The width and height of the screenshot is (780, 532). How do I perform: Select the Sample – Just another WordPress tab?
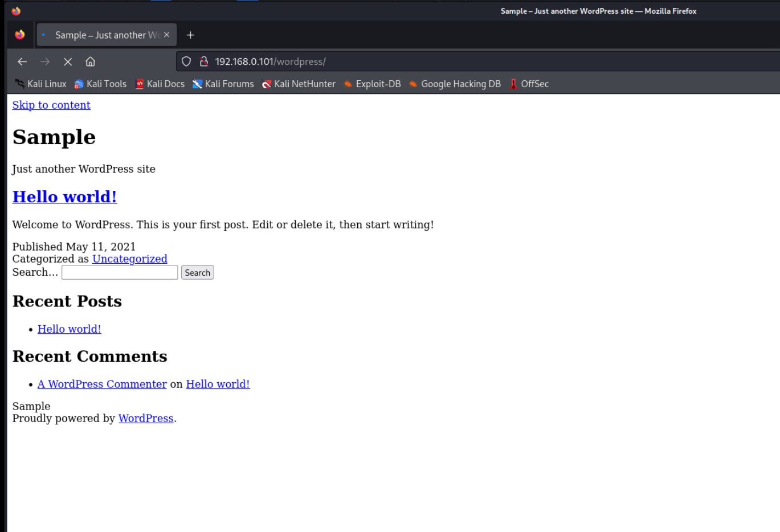(x=107, y=35)
